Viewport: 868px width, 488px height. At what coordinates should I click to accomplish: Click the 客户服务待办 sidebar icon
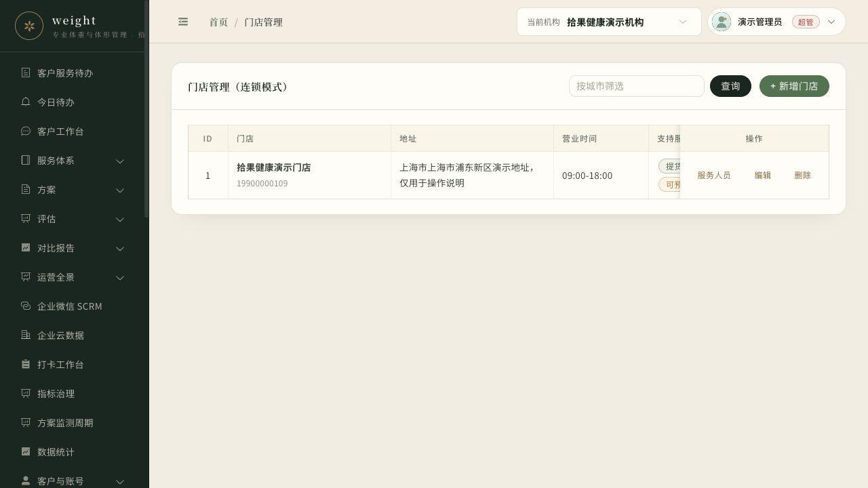click(26, 73)
